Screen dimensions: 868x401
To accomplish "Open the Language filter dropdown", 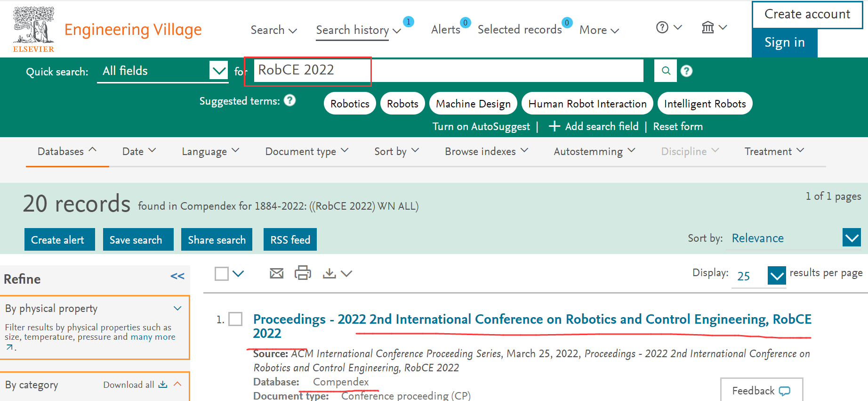I will click(210, 151).
